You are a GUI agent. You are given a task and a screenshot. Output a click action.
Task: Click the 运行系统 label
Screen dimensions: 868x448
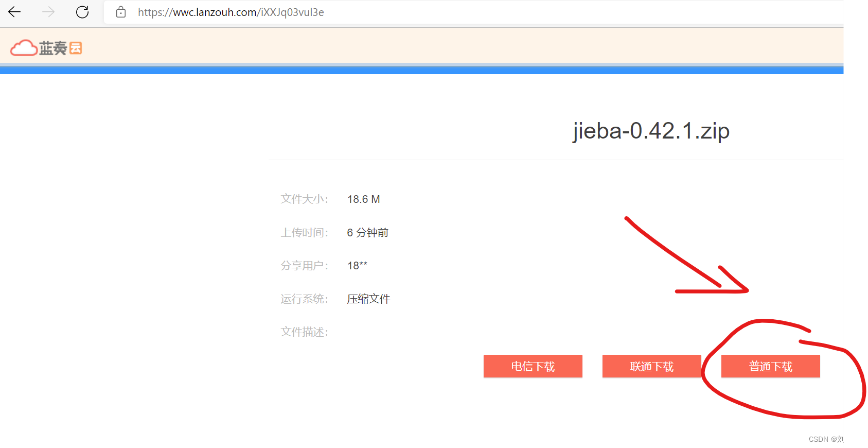(304, 299)
